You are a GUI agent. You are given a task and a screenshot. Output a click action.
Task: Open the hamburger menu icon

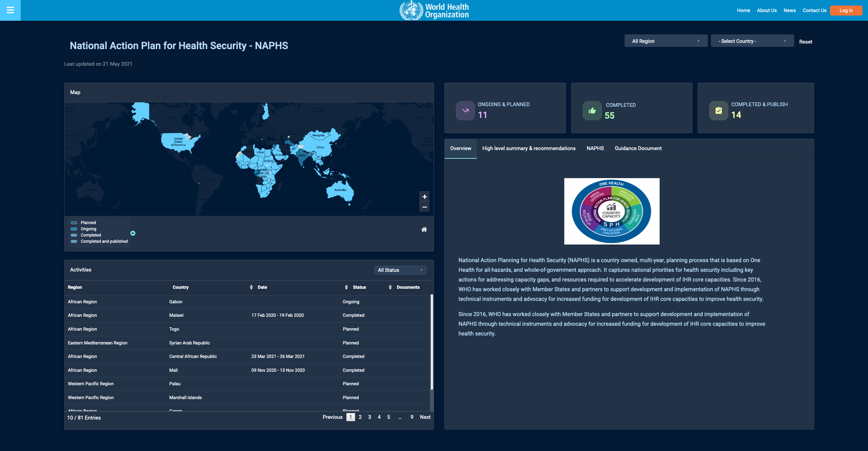(10, 10)
